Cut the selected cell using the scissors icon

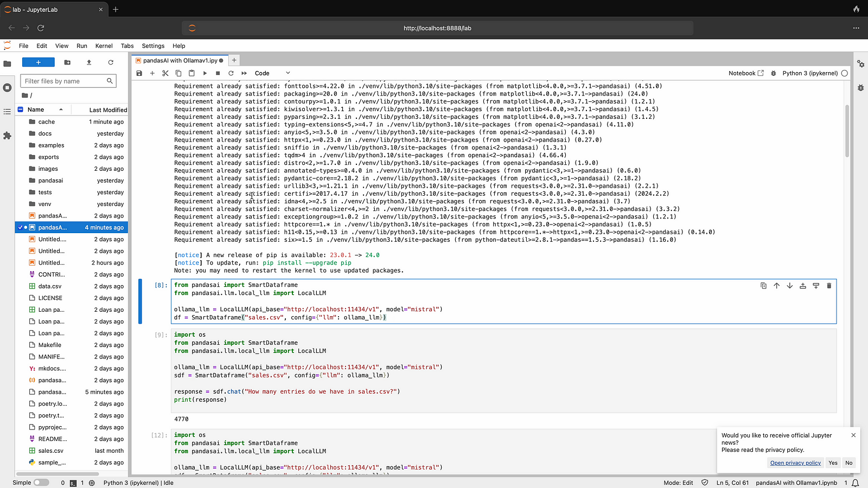pos(165,73)
